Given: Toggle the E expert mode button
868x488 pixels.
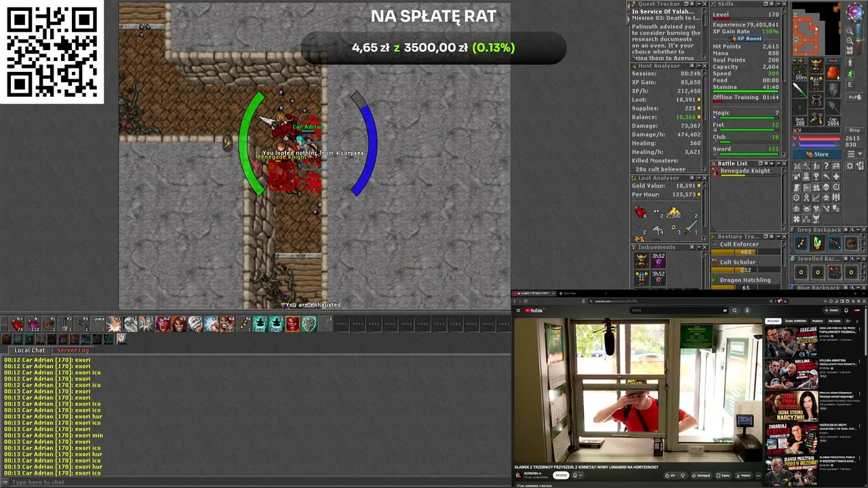Looking at the screenshot, I should tap(850, 85).
